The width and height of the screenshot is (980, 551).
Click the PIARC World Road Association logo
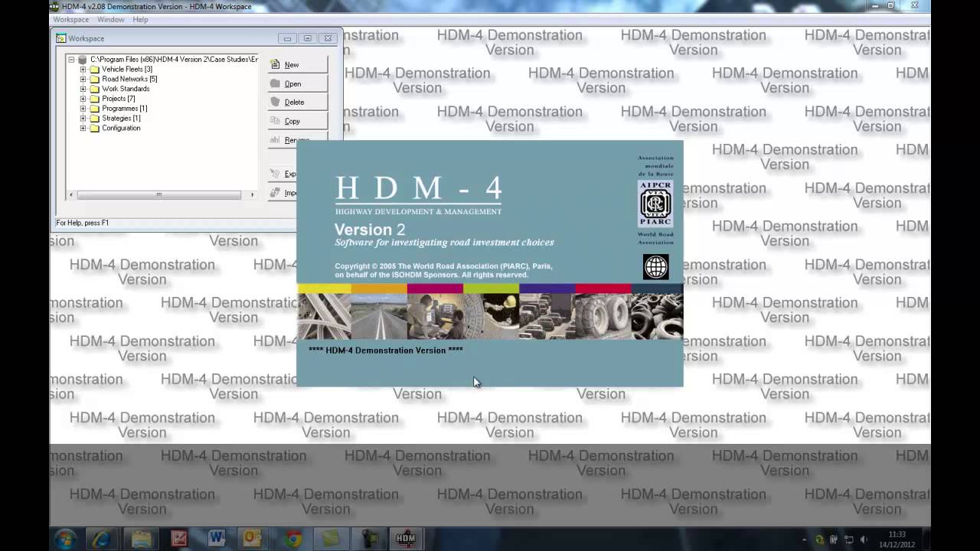click(x=655, y=203)
